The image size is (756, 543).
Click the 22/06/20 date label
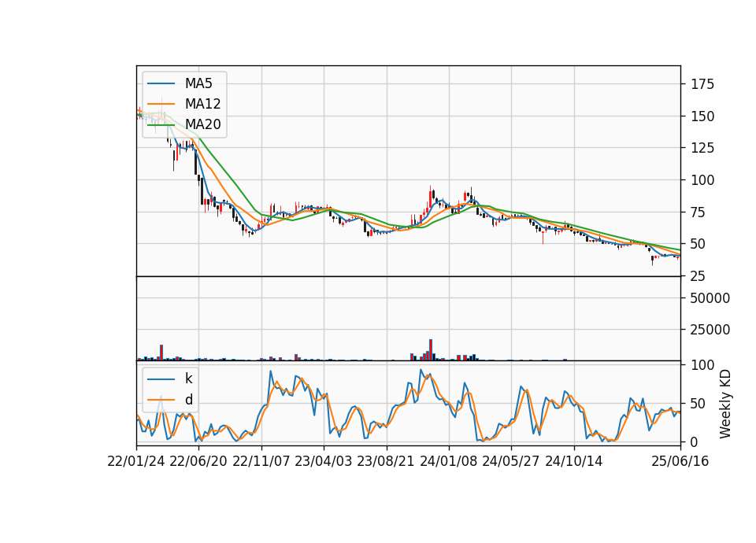198,461
